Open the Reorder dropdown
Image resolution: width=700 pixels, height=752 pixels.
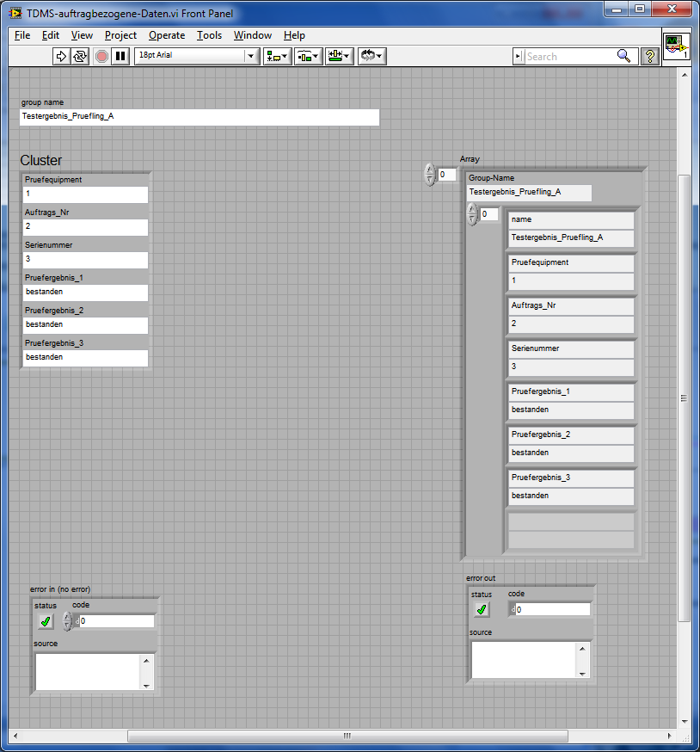371,56
